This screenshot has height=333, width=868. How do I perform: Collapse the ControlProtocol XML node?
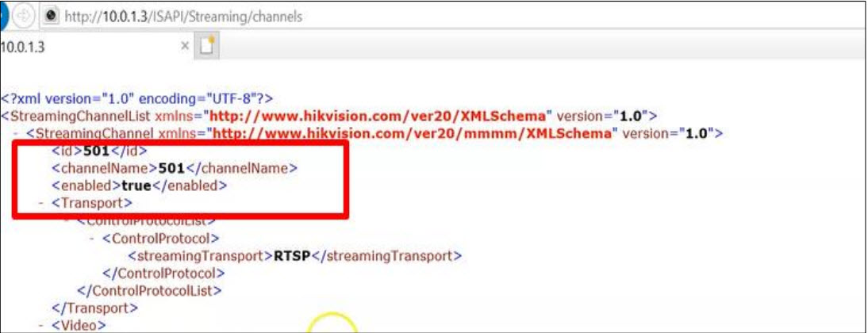click(x=93, y=239)
